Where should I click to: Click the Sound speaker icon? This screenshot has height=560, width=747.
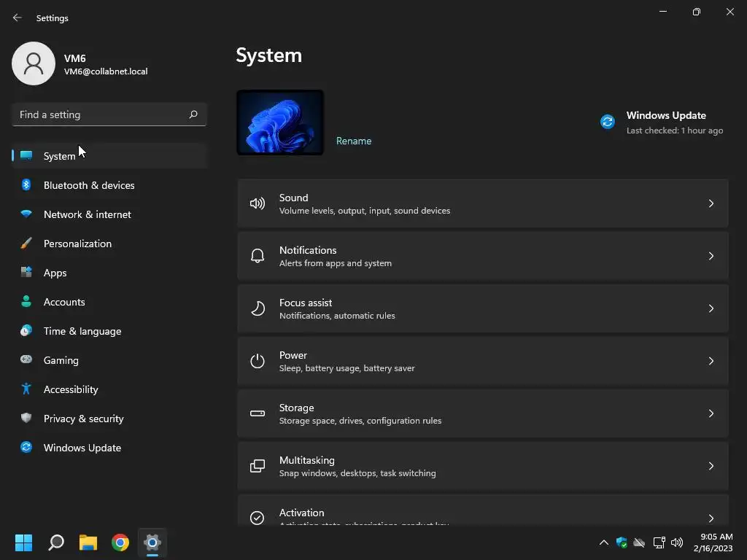(x=258, y=204)
